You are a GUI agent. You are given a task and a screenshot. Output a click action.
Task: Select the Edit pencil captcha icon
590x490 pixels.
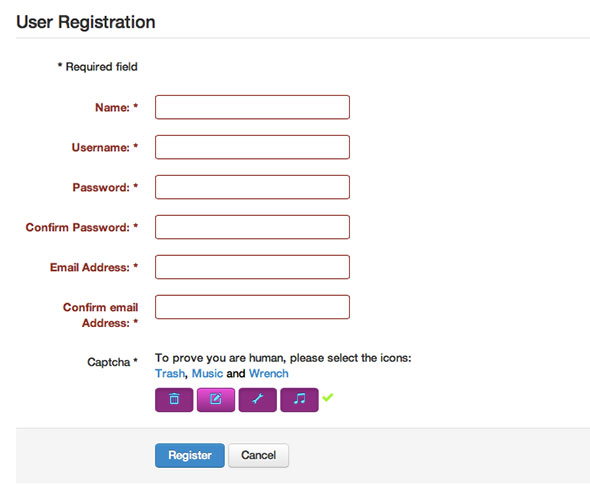click(216, 400)
